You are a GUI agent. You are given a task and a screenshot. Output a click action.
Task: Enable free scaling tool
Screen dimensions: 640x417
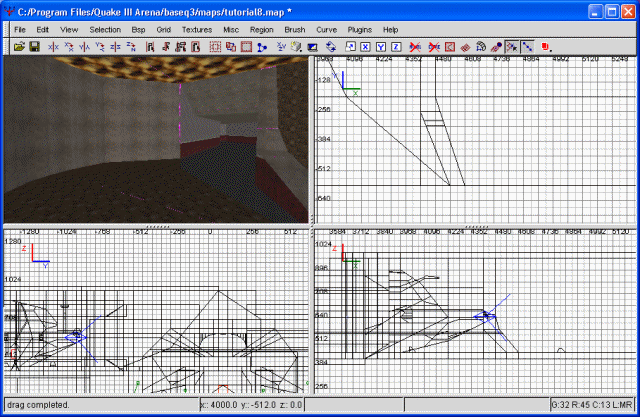(350, 47)
